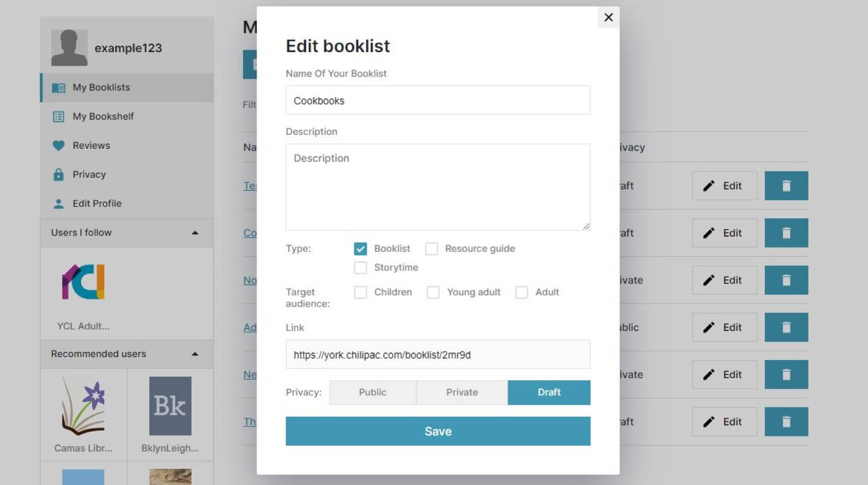Screen dimensions: 868x485
Task: Tick the Adult audience checkbox
Action: pos(521,292)
